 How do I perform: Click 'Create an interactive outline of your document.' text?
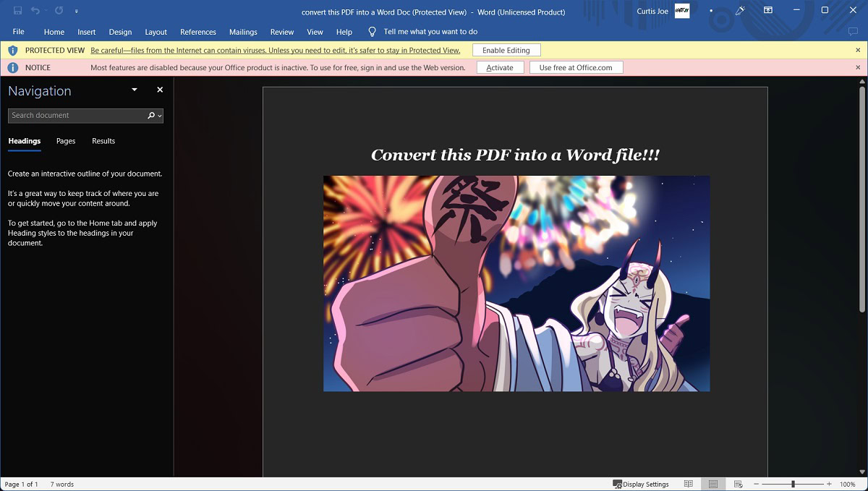pyautogui.click(x=85, y=174)
